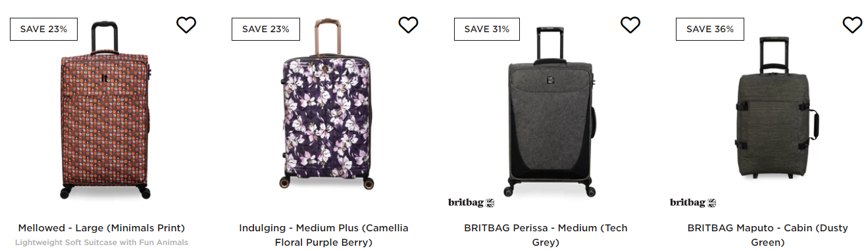Click SAVE 23% badge on Indulging suitcase
Screen dimensions: 868x251
[x=265, y=29]
